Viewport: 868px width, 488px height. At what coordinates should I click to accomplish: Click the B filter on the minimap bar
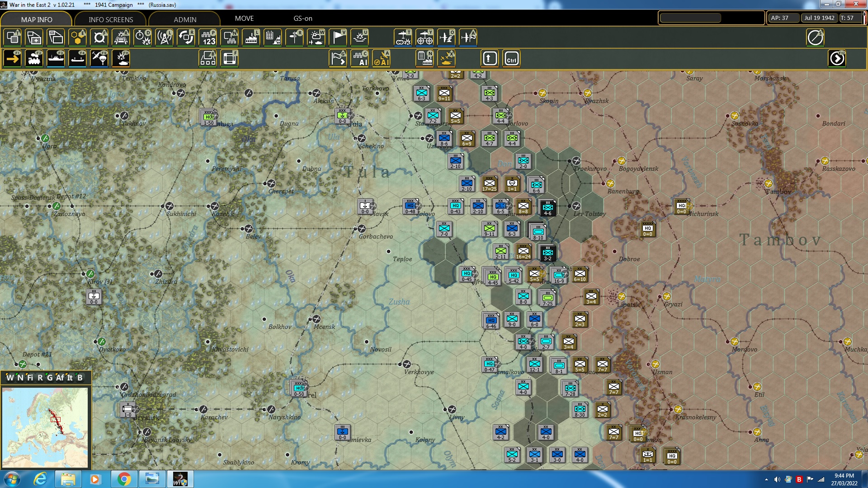[80, 378]
